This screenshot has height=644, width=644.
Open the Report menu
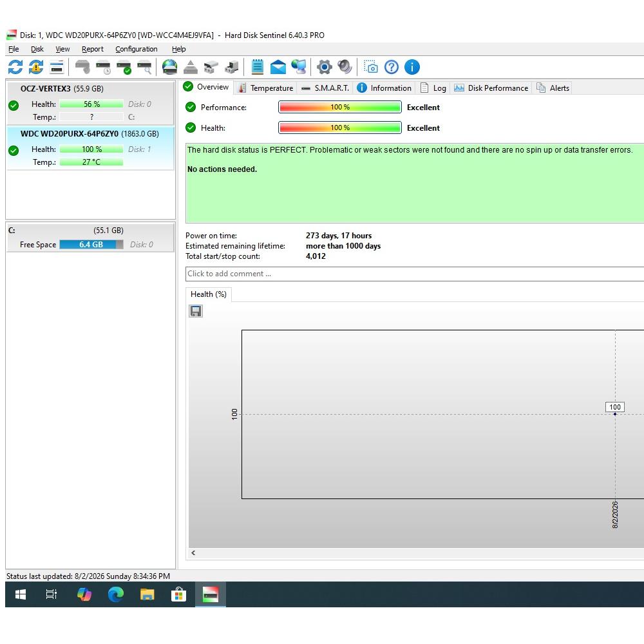click(x=92, y=49)
